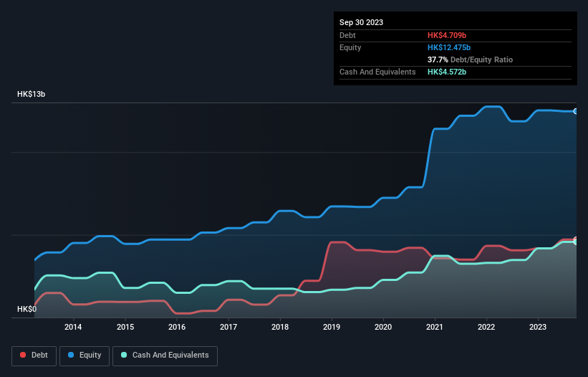Click the 2019 x-axis label
This screenshot has height=377, width=588.
tap(332, 327)
